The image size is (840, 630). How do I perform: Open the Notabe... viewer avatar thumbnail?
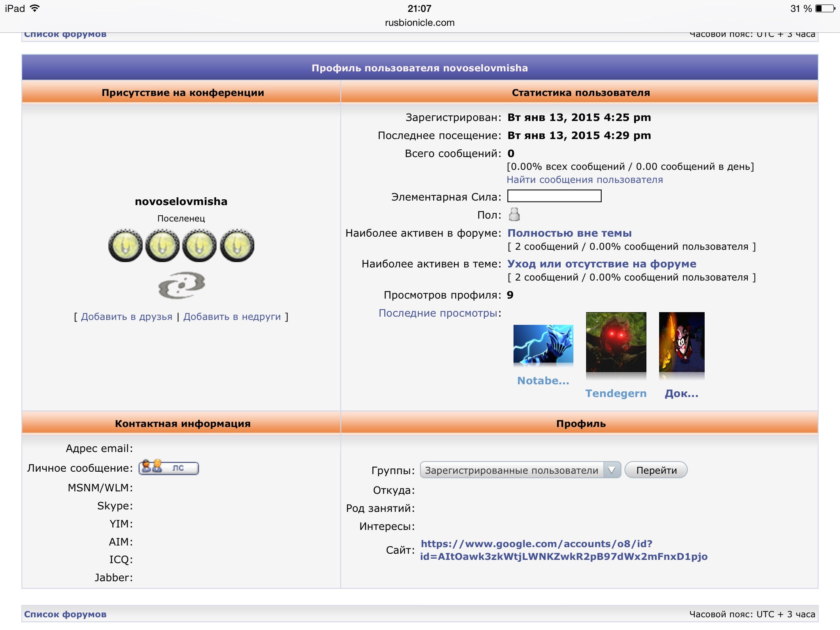click(543, 344)
